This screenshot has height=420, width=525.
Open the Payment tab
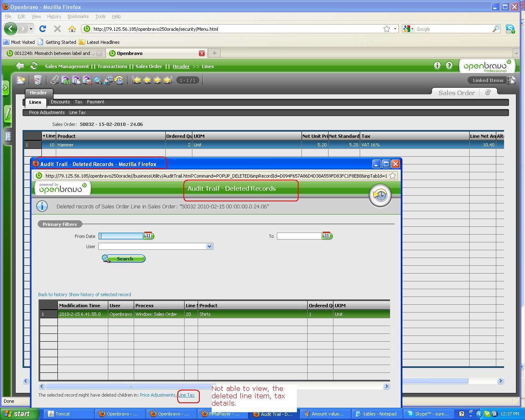click(x=96, y=102)
